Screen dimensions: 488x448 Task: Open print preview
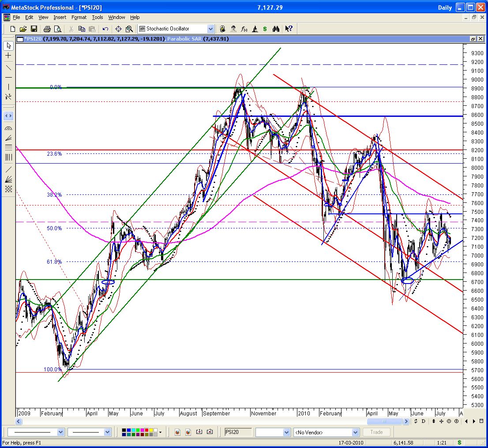pos(57,29)
